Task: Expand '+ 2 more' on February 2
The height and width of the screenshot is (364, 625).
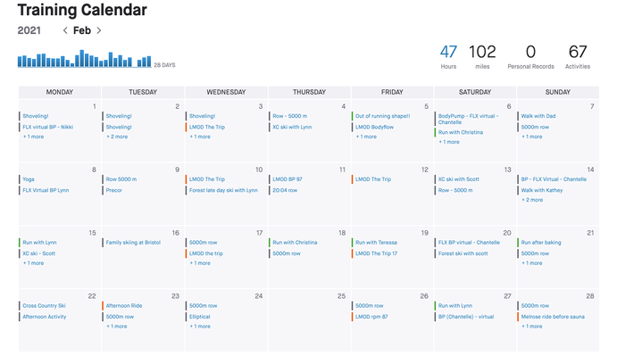Action: 117,136
